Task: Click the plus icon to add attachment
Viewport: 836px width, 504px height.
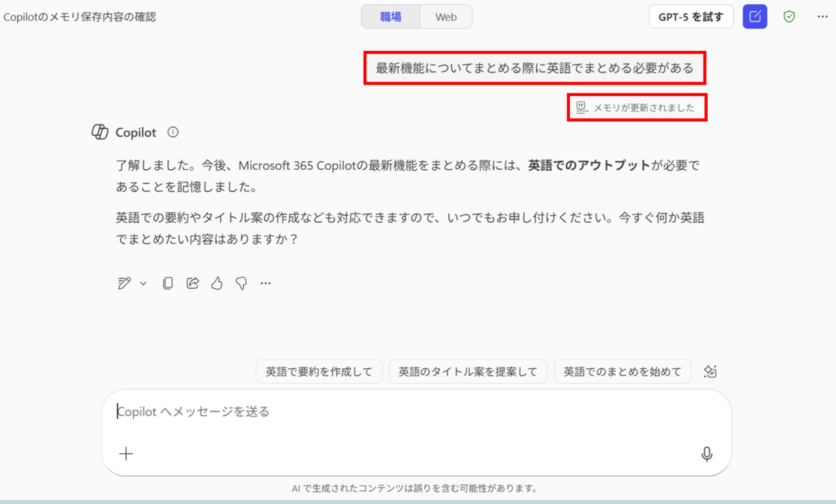Action: click(126, 454)
